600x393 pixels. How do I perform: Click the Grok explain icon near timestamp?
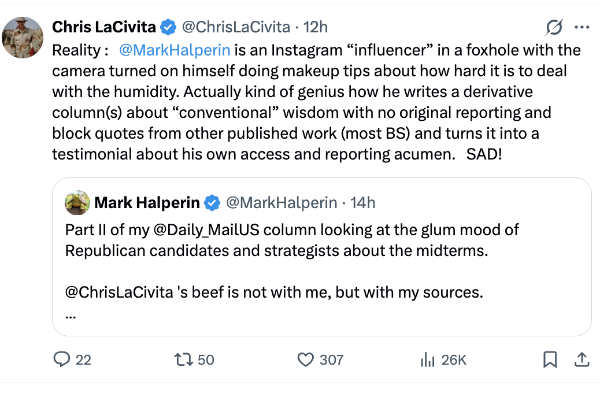[554, 27]
